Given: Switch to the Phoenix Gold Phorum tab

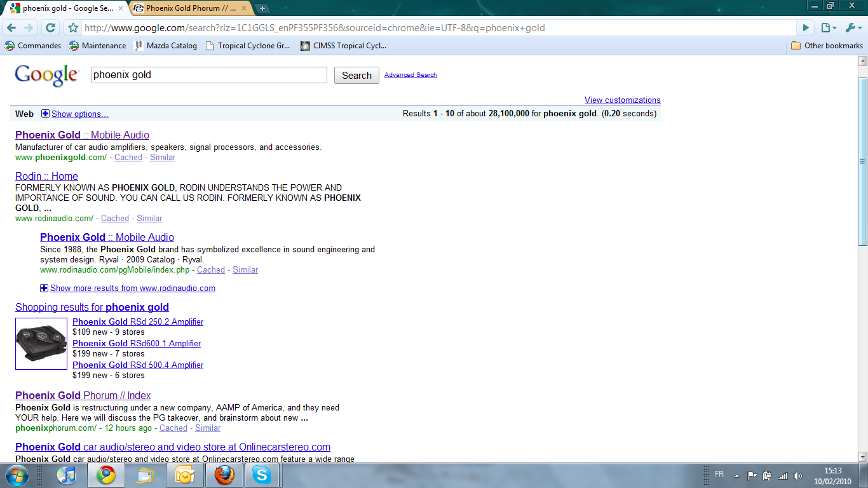Looking at the screenshot, I should 189,8.
